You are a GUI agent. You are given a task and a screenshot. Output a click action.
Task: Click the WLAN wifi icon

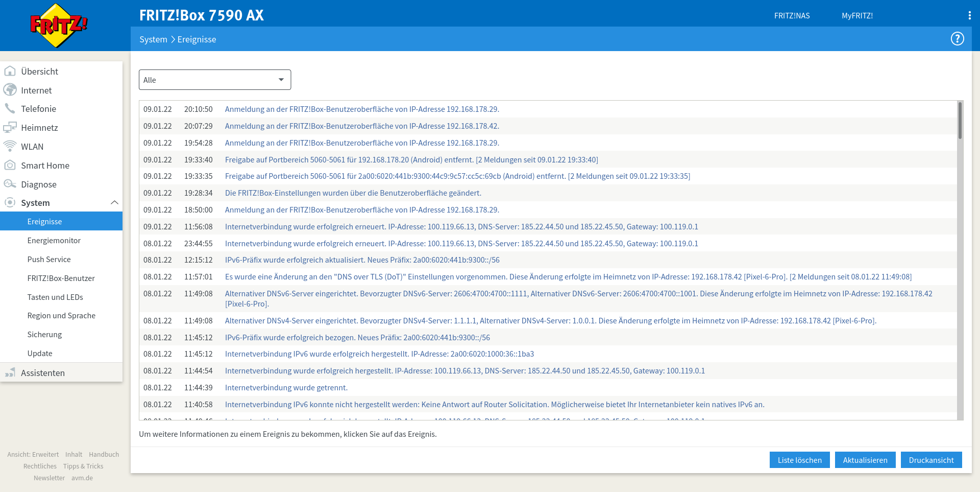tap(10, 146)
